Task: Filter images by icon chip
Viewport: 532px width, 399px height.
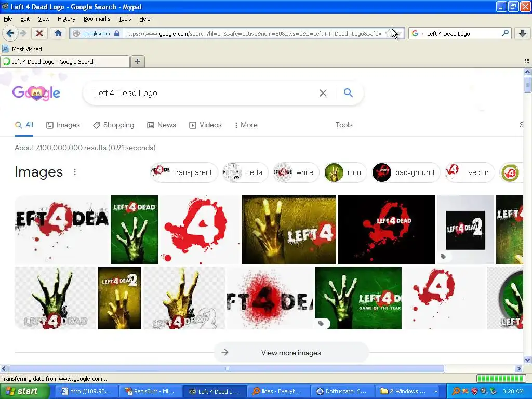Action: tap(345, 172)
